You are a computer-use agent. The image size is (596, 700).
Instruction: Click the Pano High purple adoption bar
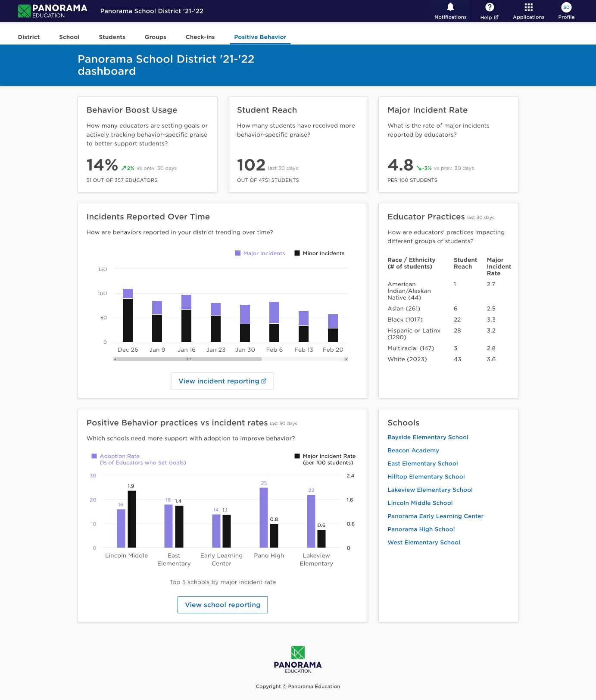[264, 518]
